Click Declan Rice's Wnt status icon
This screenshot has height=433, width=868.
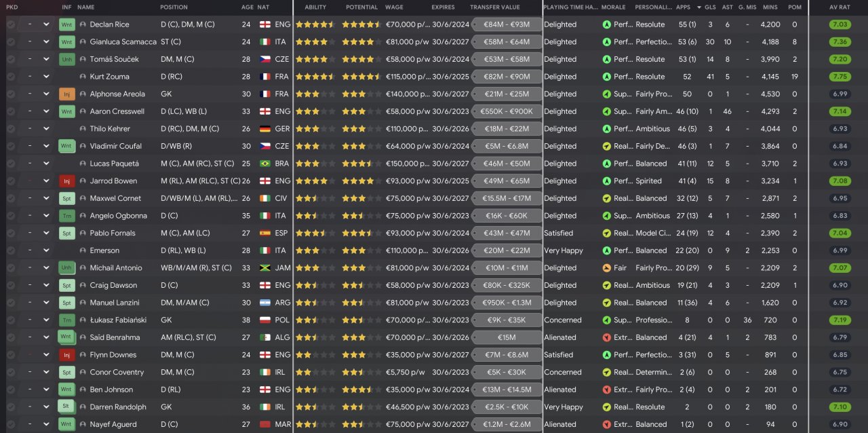[66, 24]
